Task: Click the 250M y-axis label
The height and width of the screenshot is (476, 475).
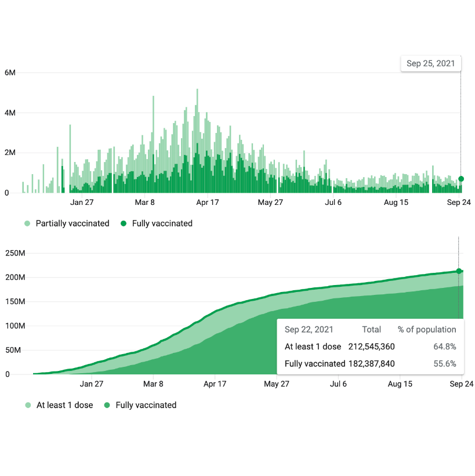Action: [15, 253]
